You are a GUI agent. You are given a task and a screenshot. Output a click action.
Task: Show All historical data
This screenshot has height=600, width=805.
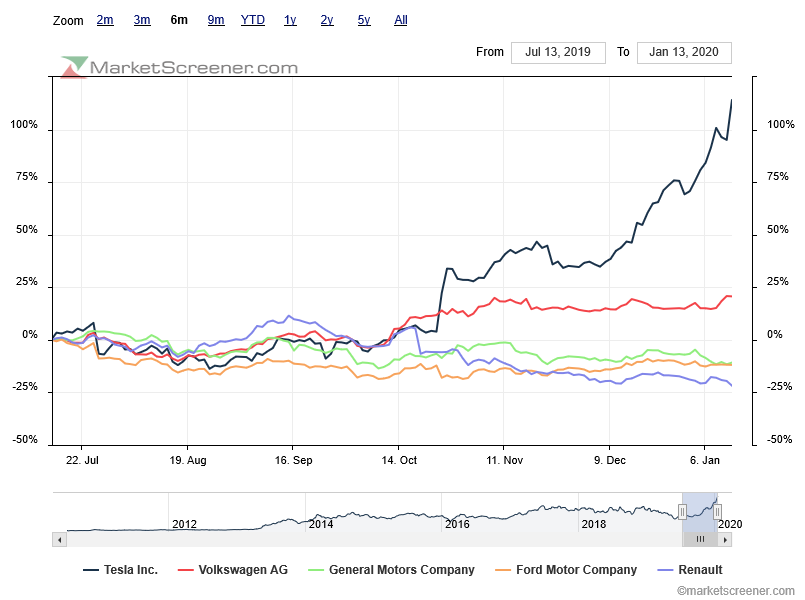tap(400, 20)
